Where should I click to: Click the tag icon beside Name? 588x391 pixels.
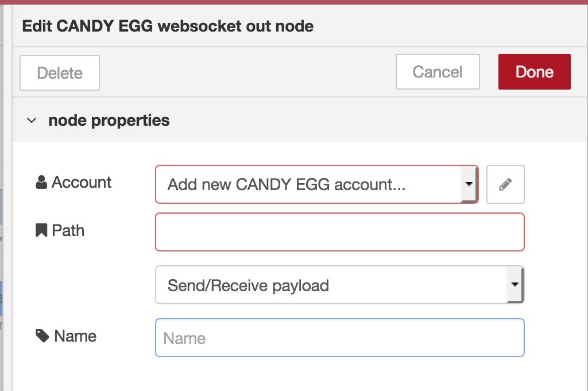pyautogui.click(x=42, y=336)
